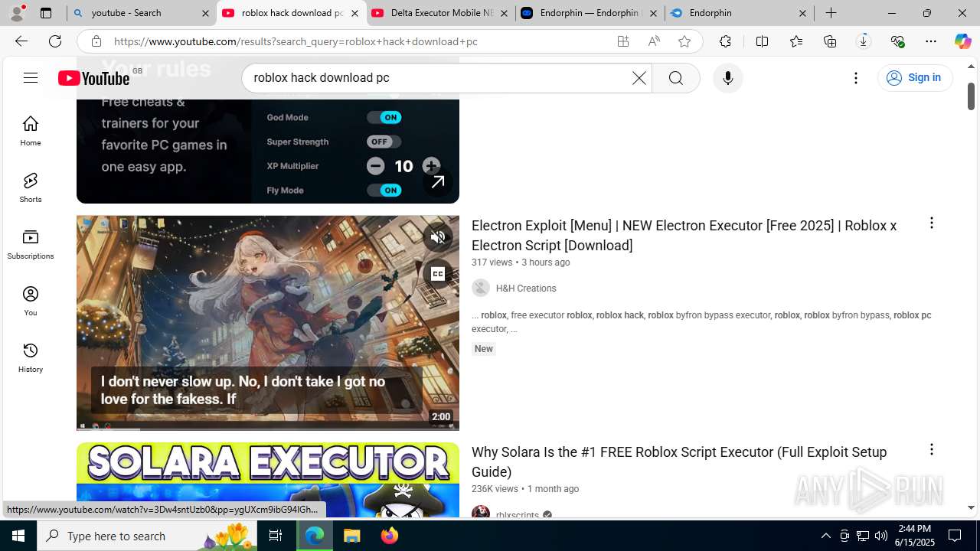Open File Explorer from taskbar

click(352, 536)
